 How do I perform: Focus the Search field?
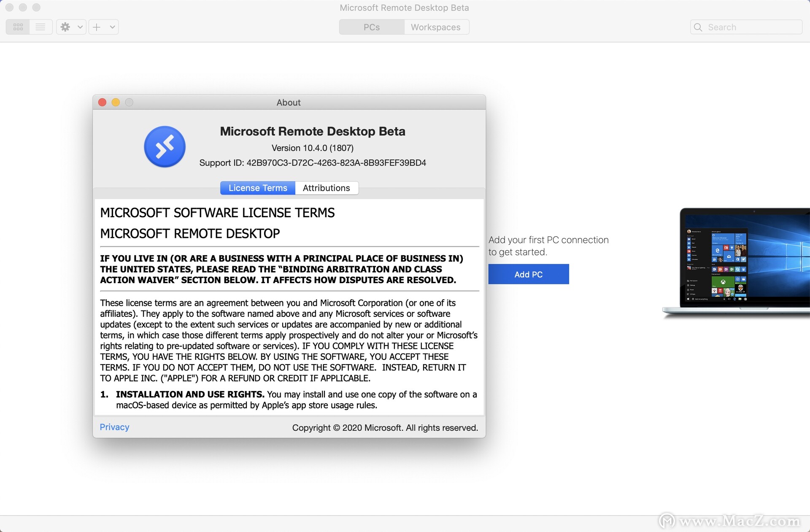(746, 27)
